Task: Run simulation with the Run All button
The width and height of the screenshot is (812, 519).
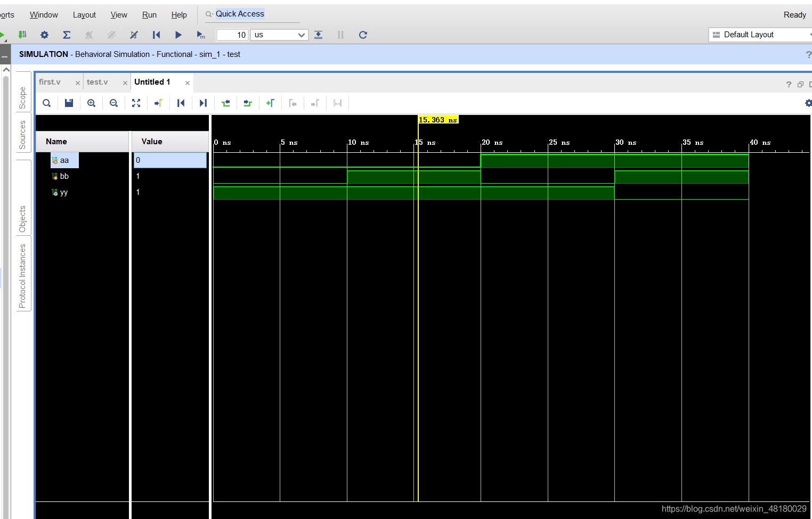Action: (178, 35)
